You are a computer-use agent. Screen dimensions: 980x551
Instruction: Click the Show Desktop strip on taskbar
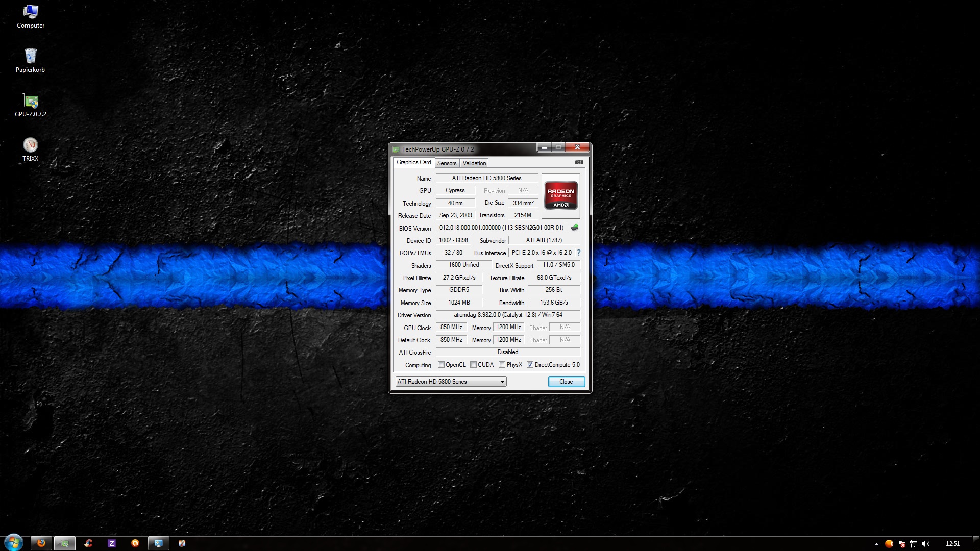[976, 543]
